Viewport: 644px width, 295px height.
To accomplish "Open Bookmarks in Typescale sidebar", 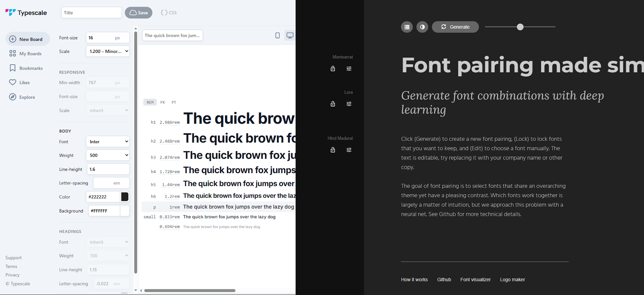I will (26, 68).
